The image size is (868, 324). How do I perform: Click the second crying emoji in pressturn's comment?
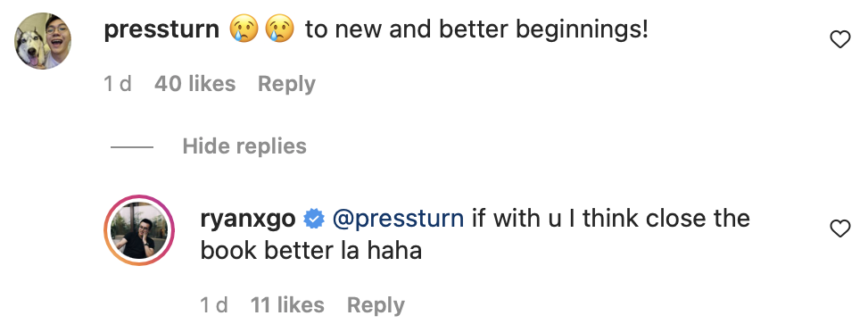280,29
